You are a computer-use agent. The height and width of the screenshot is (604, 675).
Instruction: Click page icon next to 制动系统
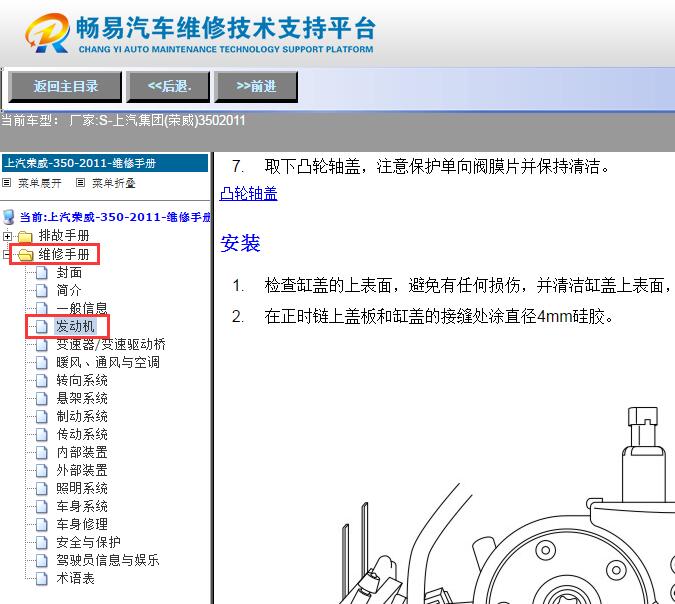42,417
